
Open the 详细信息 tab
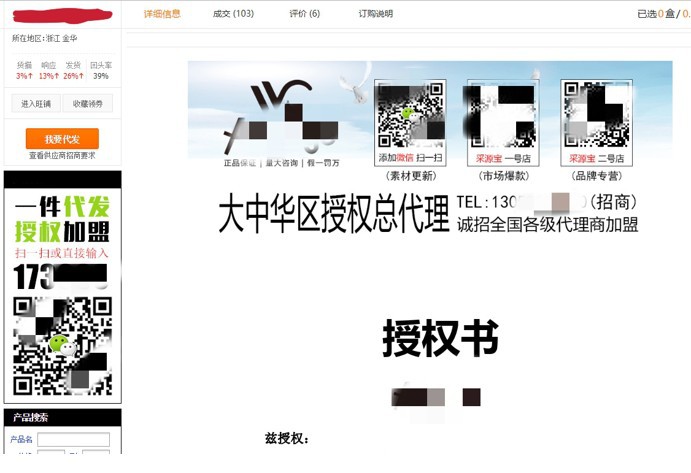click(162, 14)
